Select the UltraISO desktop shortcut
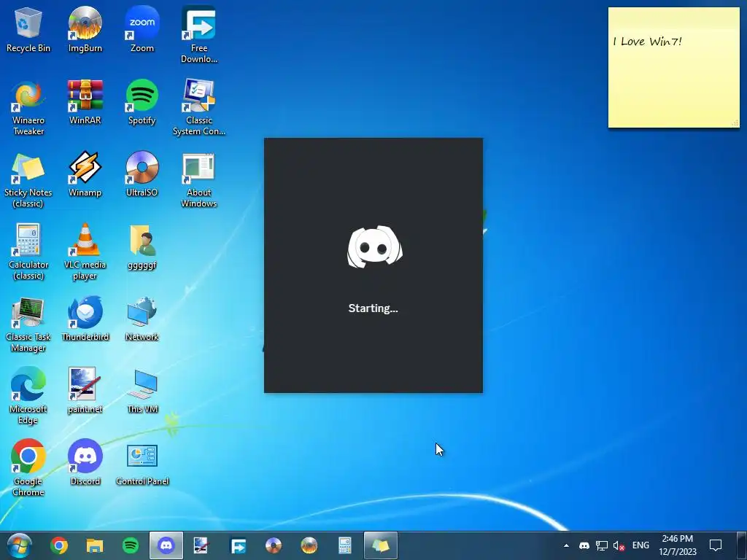This screenshot has width=747, height=560. (142, 174)
